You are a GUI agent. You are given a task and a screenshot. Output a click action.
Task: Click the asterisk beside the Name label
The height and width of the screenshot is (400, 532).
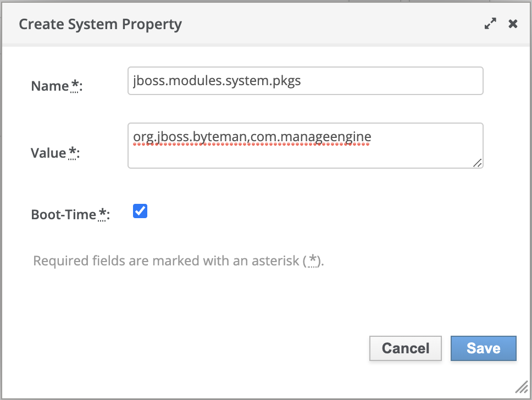coord(75,85)
